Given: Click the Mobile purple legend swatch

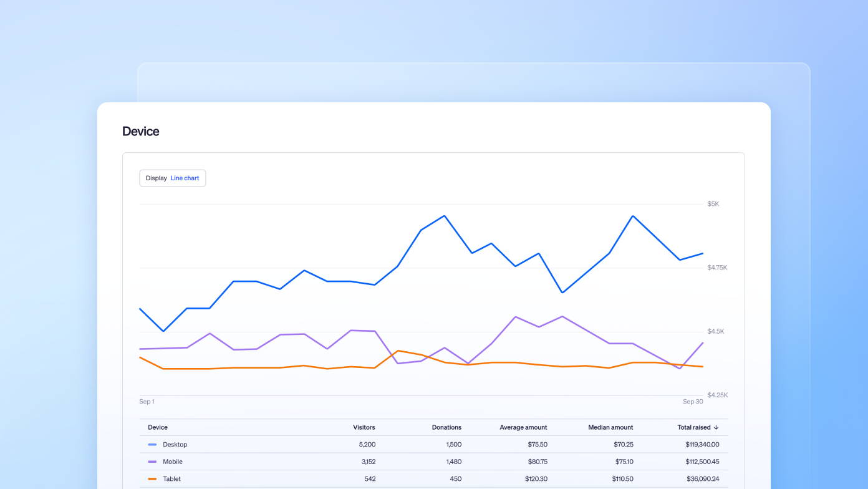Looking at the screenshot, I should point(152,462).
